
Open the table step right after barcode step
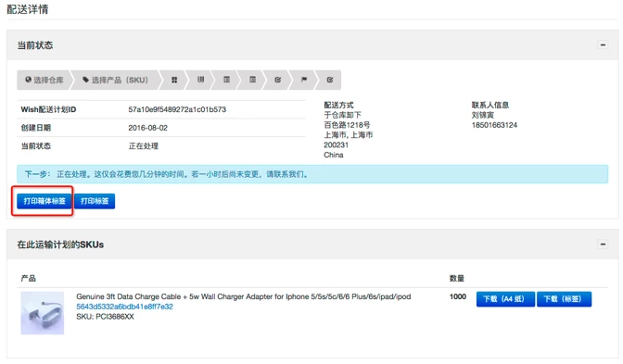click(226, 80)
